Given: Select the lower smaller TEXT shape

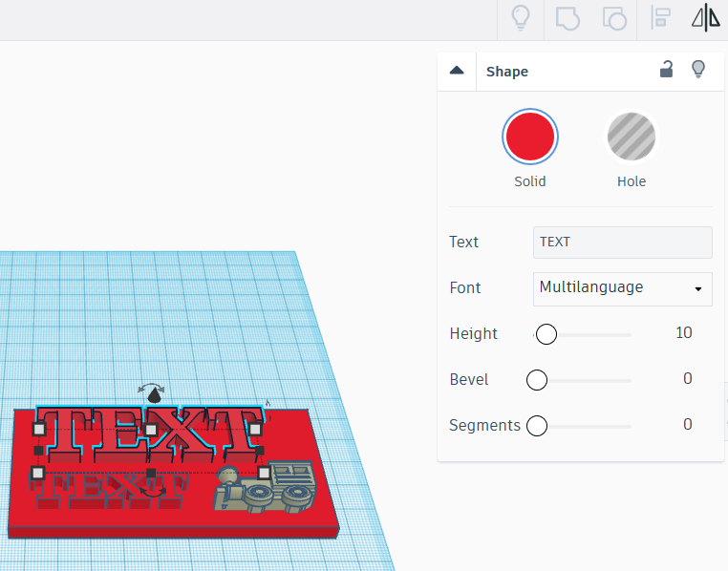Looking at the screenshot, I should coord(109,490).
